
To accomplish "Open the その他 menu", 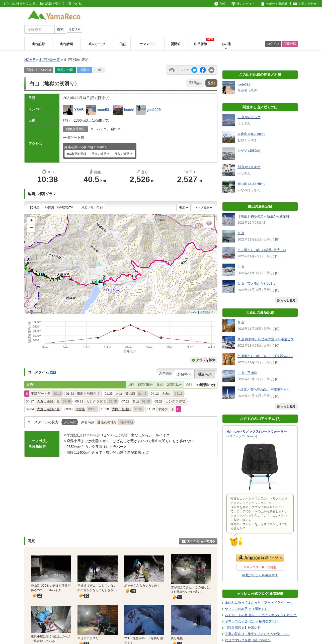I will [x=226, y=44].
